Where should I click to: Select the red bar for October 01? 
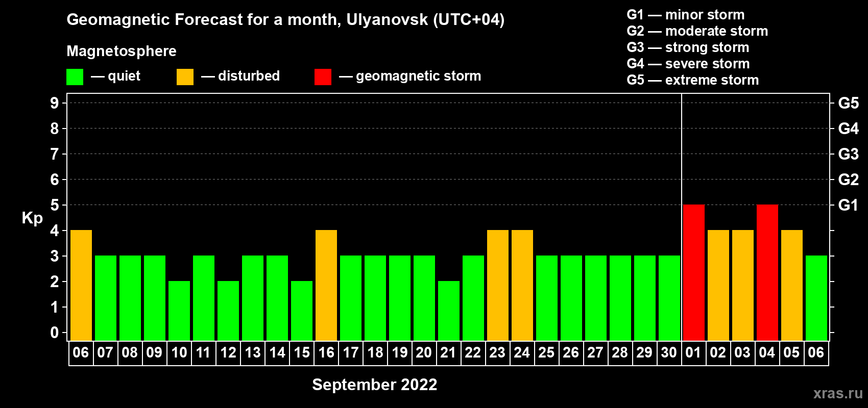click(694, 273)
